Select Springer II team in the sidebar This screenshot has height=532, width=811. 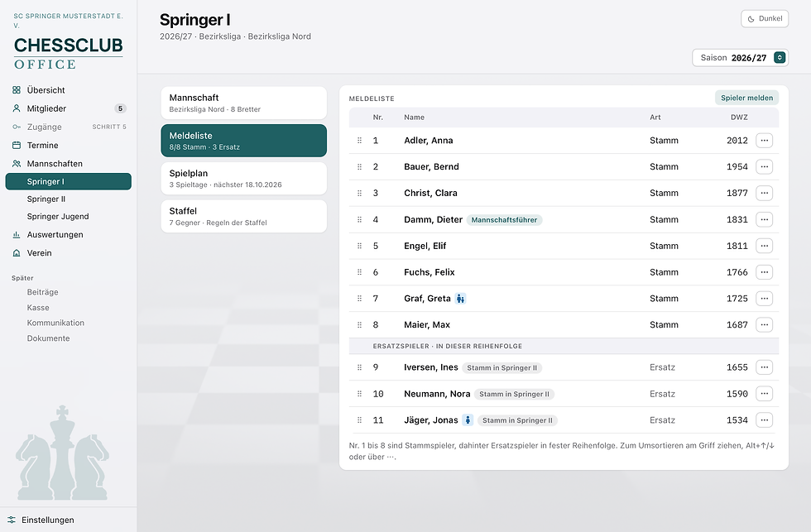pyautogui.click(x=68, y=199)
